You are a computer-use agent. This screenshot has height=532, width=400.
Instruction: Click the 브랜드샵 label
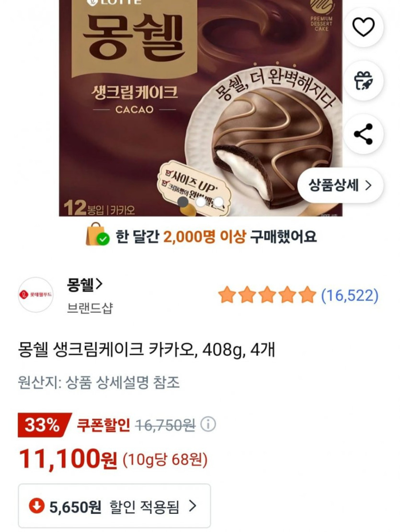(x=90, y=308)
